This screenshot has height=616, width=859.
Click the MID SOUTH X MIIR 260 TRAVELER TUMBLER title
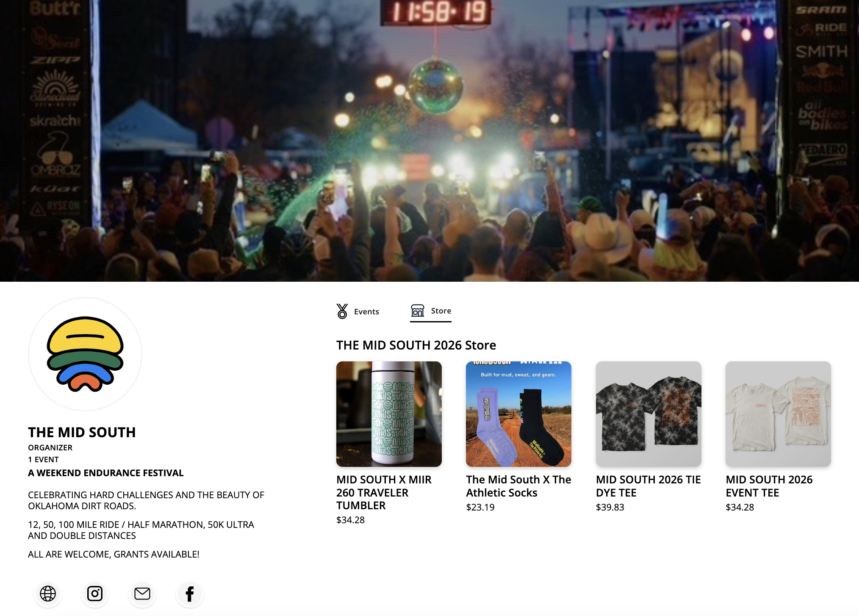pyautogui.click(x=384, y=492)
